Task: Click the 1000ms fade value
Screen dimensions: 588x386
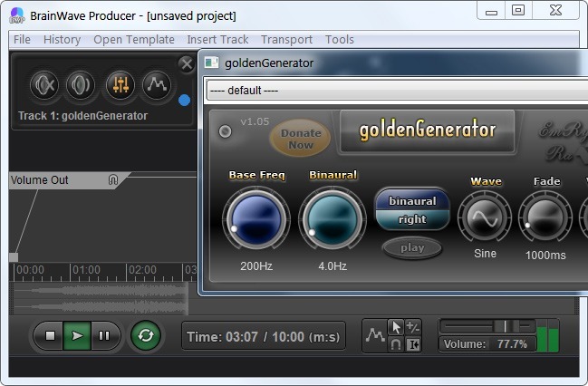Action: [545, 256]
